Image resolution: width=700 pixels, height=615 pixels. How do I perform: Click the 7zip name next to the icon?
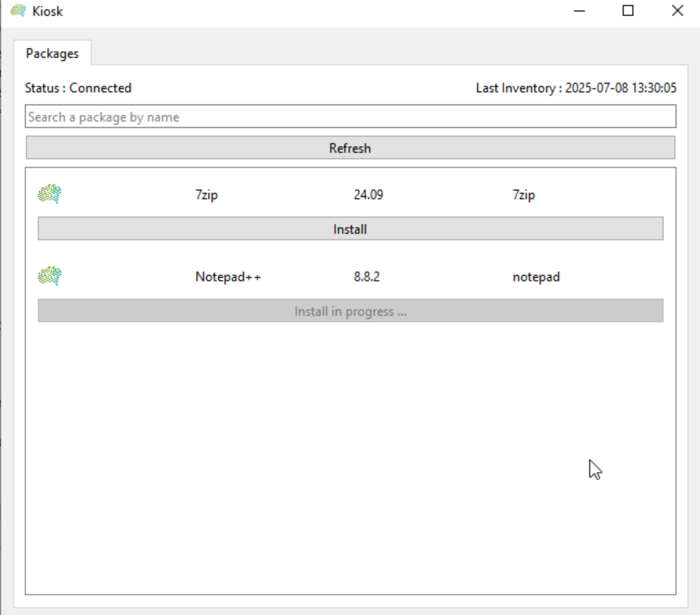[x=206, y=195]
